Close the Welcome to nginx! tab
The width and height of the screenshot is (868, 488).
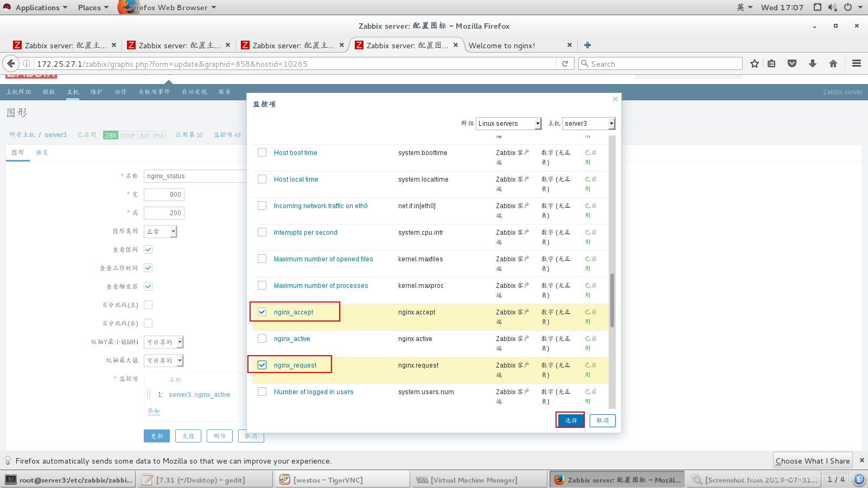(x=569, y=45)
